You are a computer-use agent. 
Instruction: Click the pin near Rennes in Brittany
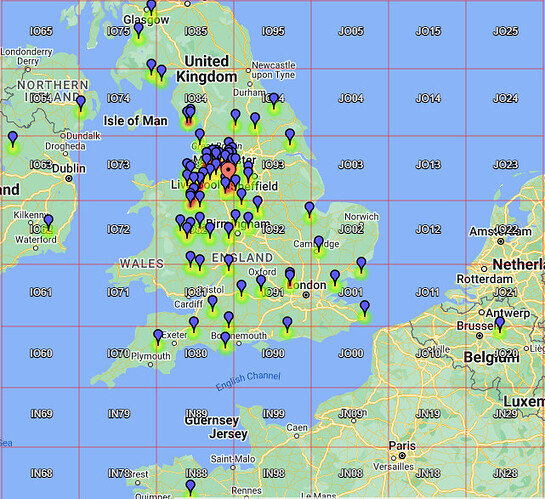point(190,487)
